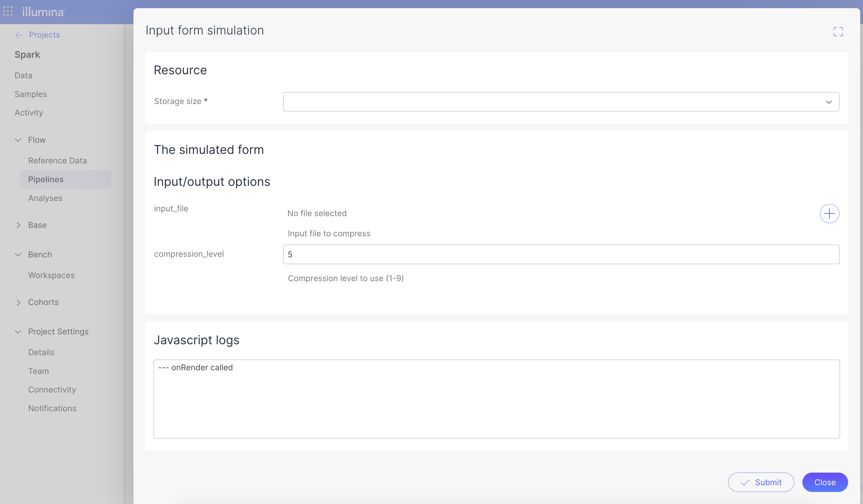Open Reference Data menu item
This screenshot has width=863, height=504.
tap(57, 161)
